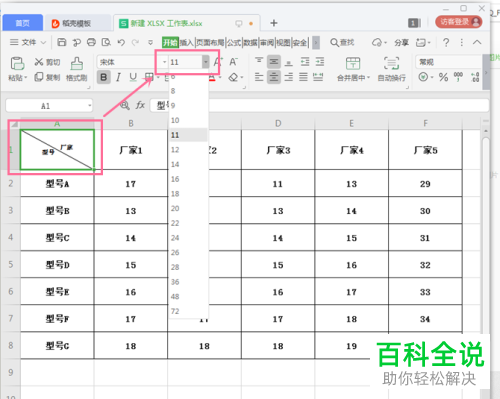This screenshot has width=500, height=399.
Task: Switch to the 插入 ribbon tab
Action: 187,42
